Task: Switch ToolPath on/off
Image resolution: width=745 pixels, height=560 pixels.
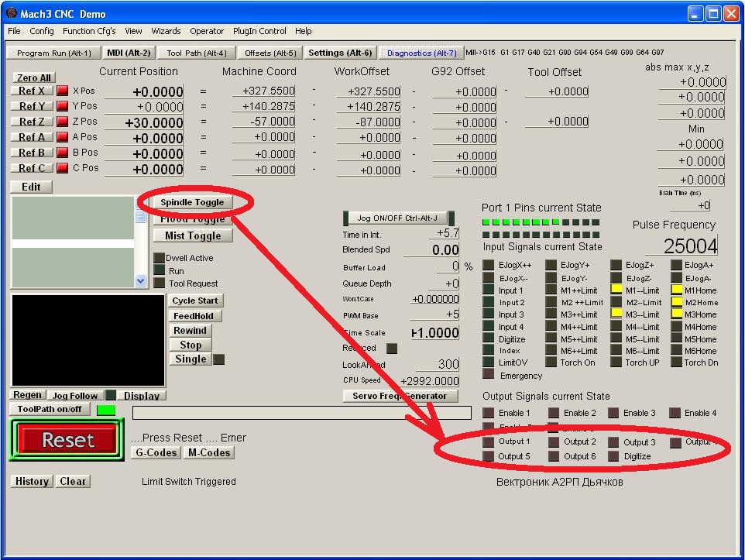Action: pos(50,409)
